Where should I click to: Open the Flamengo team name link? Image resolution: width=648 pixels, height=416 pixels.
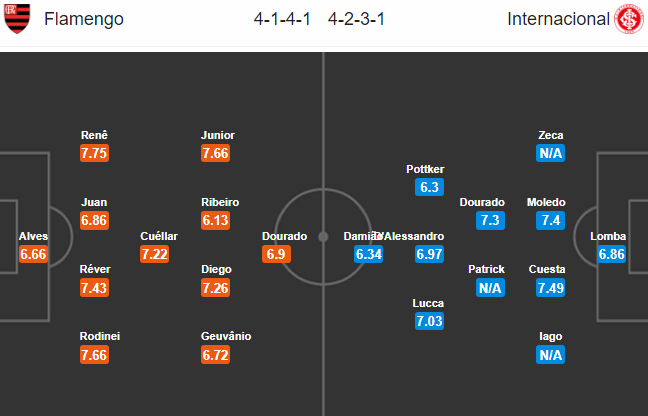pyautogui.click(x=84, y=19)
